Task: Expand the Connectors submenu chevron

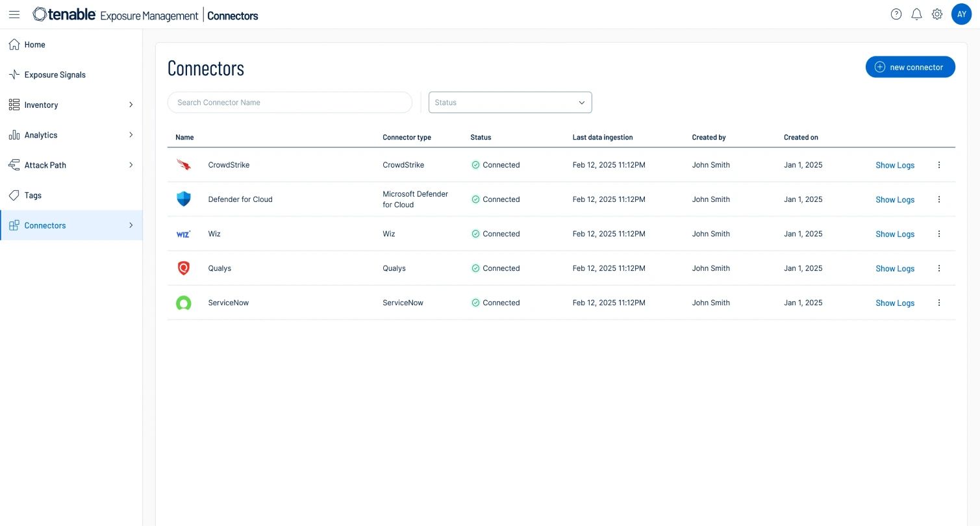Action: [131, 225]
